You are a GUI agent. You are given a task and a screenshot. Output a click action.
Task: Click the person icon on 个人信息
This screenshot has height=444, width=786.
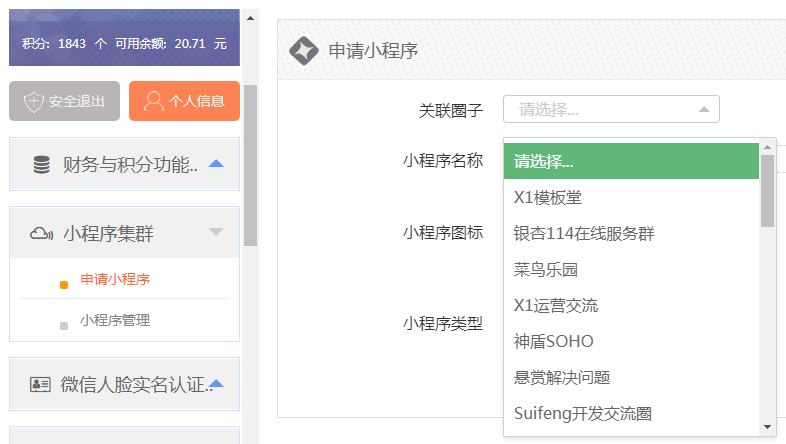coord(153,101)
